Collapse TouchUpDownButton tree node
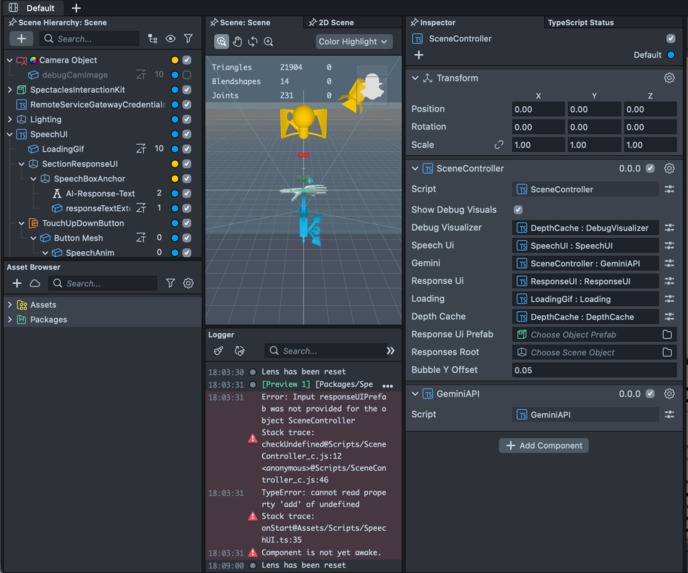The height and width of the screenshot is (573, 688). (22, 223)
